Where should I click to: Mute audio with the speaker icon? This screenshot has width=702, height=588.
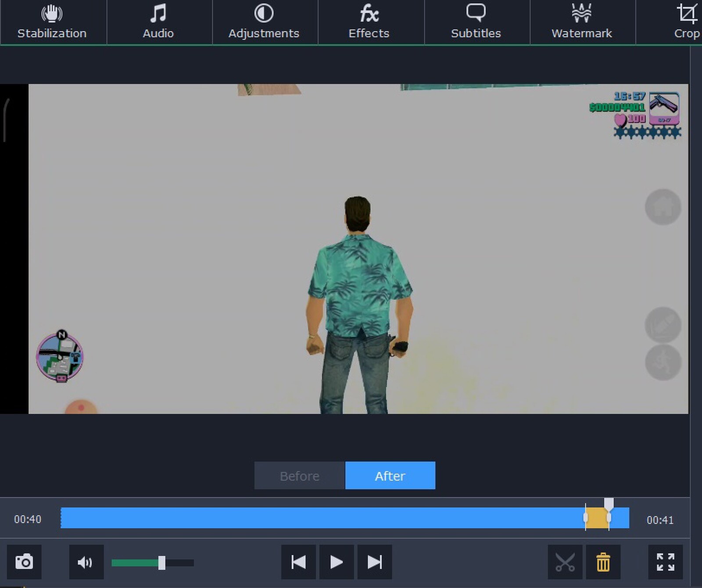pyautogui.click(x=86, y=562)
